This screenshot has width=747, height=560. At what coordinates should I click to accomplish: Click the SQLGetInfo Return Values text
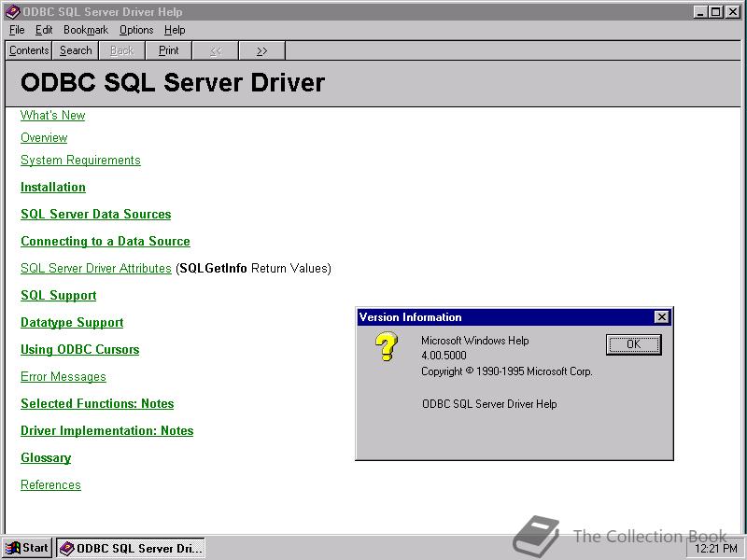click(255, 269)
